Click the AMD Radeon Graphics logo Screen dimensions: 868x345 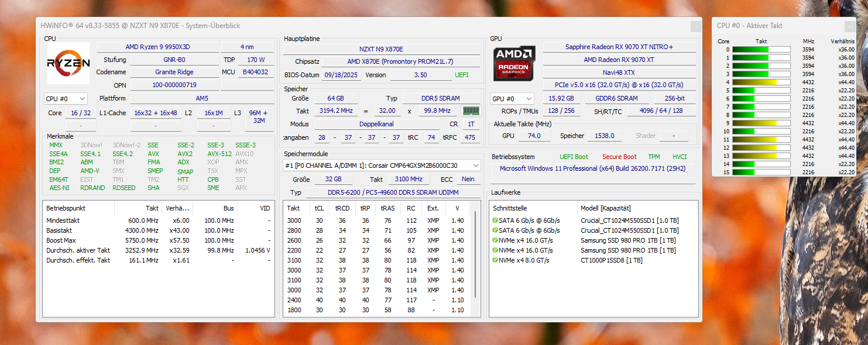[514, 63]
